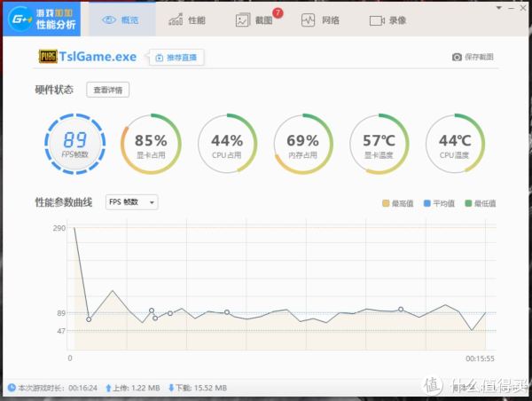Click the camera icon beside 保存截图
The image size is (532, 401).
click(x=457, y=57)
